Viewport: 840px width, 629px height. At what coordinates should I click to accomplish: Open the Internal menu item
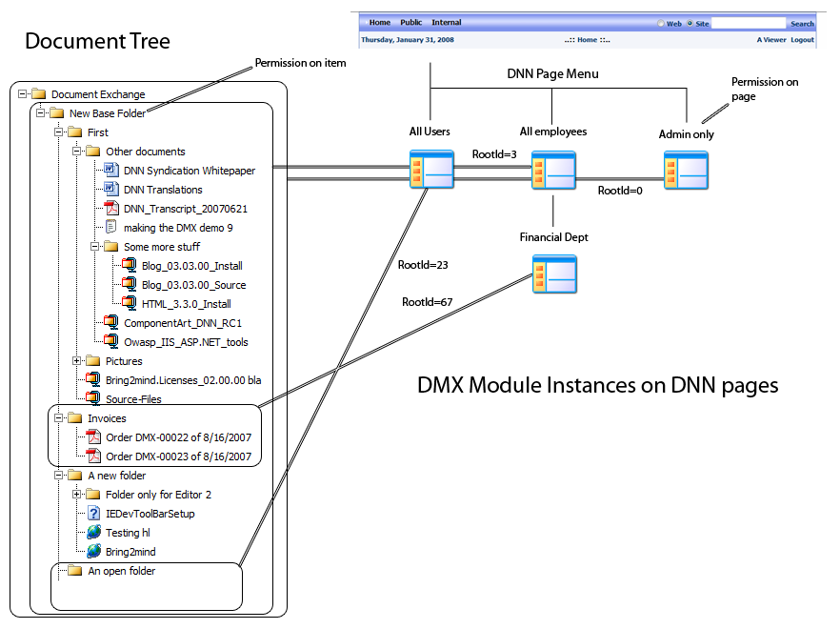447,23
